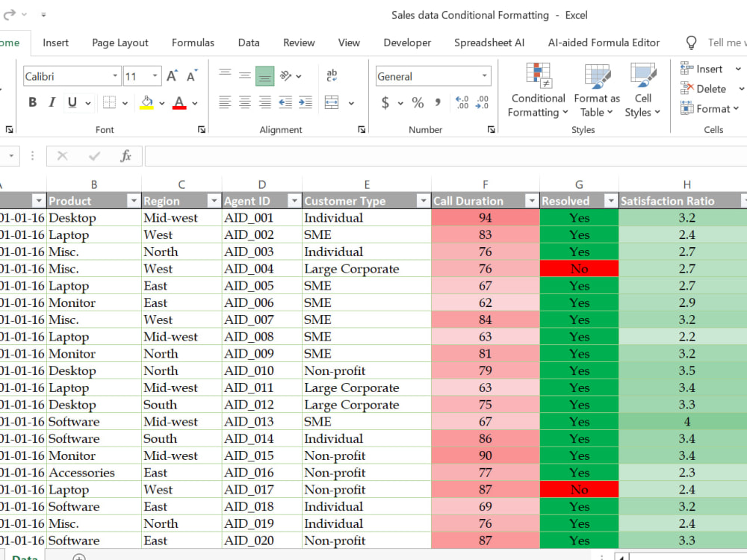
Task: Toggle Center alignment
Action: [x=245, y=102]
